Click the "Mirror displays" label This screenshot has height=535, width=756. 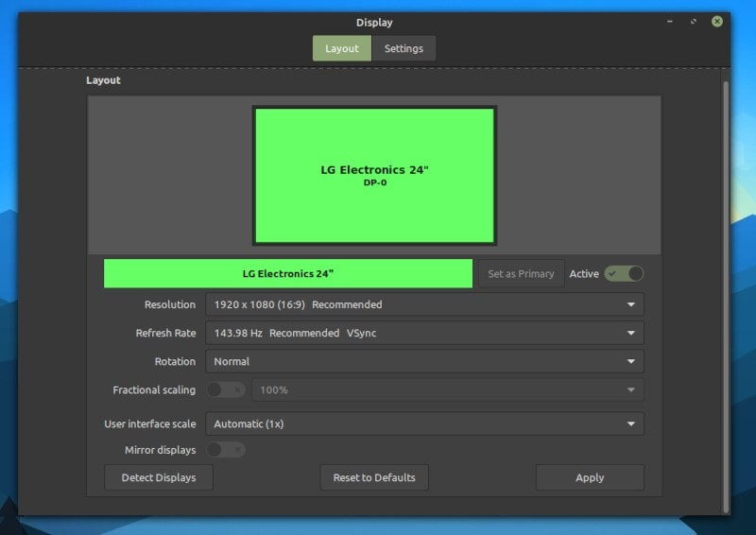tap(160, 450)
